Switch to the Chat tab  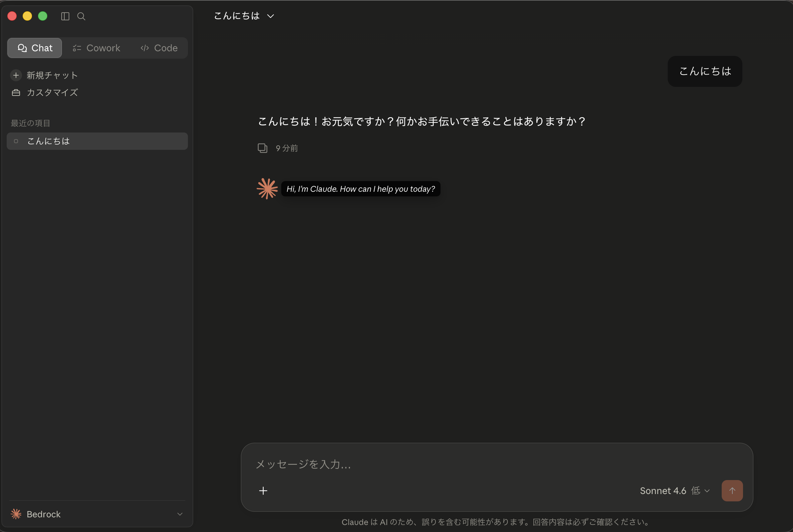[x=35, y=48]
